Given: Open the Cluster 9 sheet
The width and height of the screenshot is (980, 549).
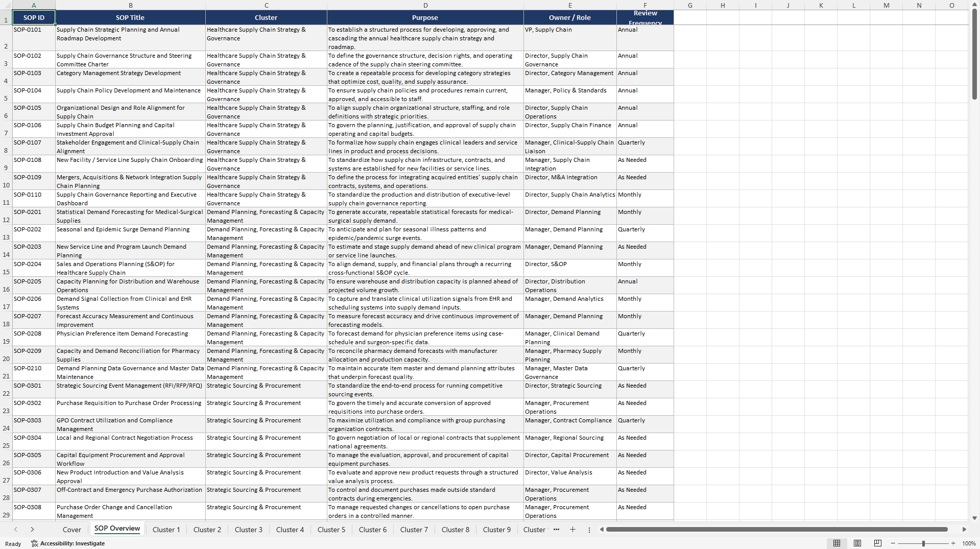Looking at the screenshot, I should tap(497, 530).
